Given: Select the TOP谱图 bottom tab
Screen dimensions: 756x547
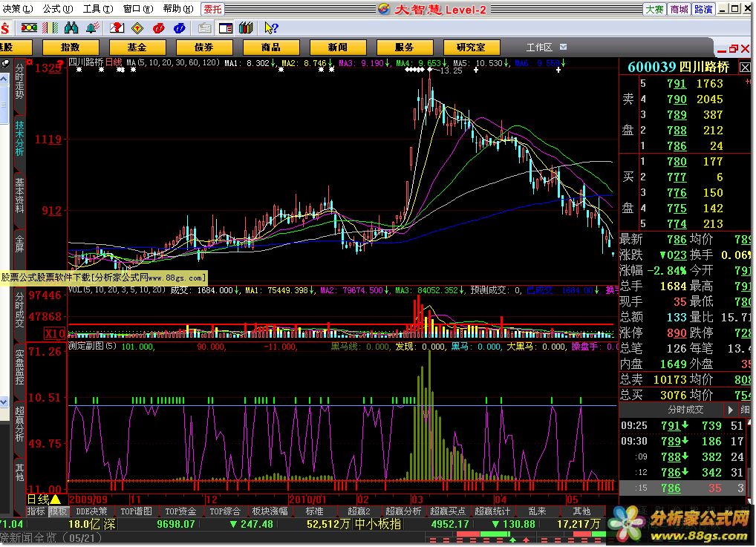Looking at the screenshot, I should [137, 511].
